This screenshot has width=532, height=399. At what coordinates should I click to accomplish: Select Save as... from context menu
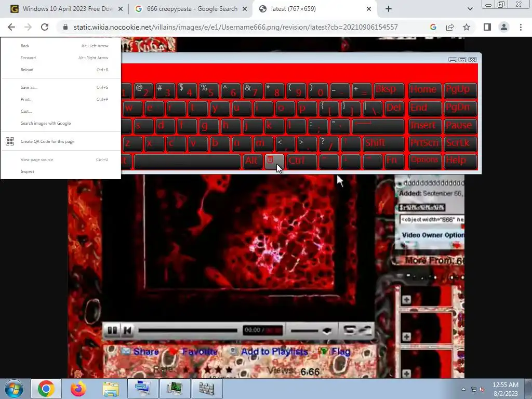click(x=61, y=87)
